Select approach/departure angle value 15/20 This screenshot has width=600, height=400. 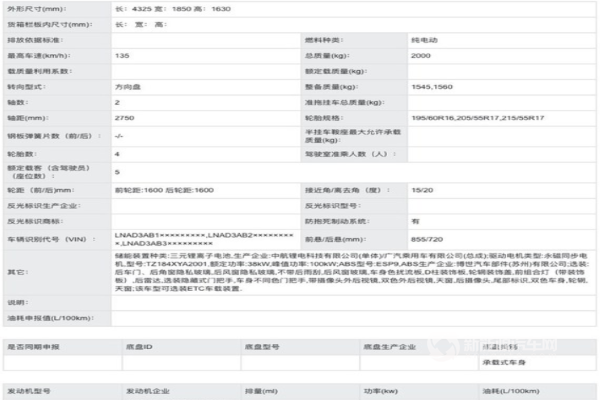pyautogui.click(x=422, y=190)
